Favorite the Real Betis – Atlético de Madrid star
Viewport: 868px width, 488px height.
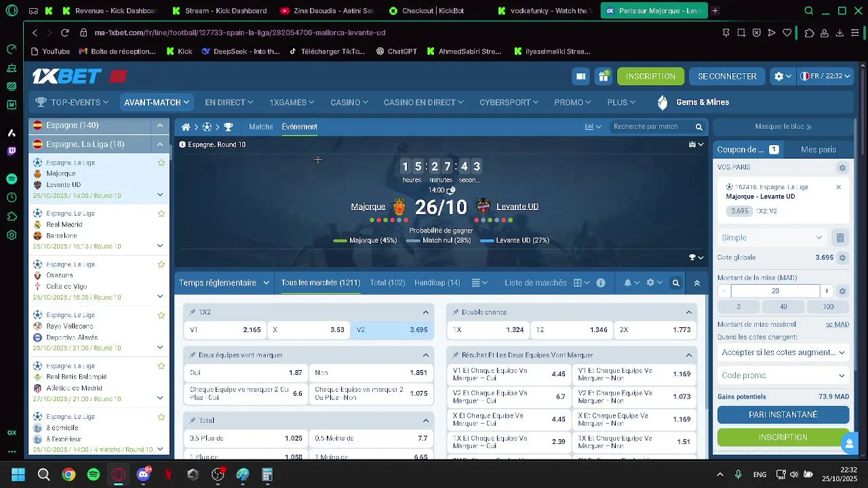pyautogui.click(x=161, y=366)
